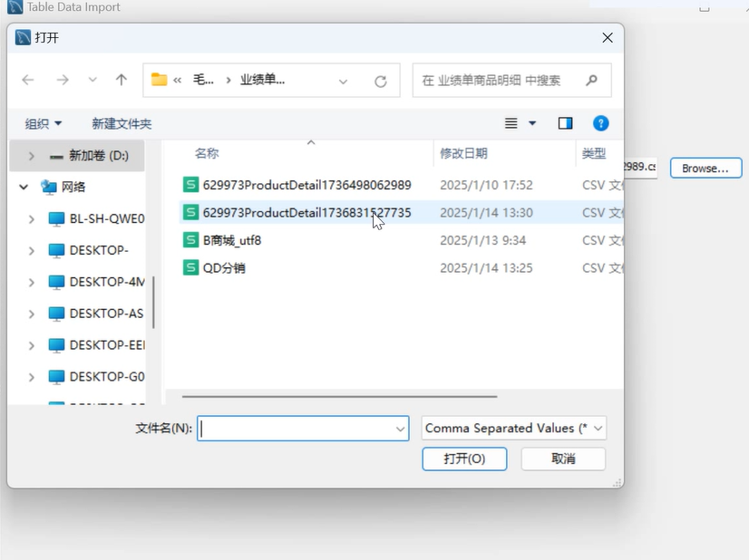Expand the DESKTOP-4M computer node
The width and height of the screenshot is (749, 560).
[x=31, y=283]
